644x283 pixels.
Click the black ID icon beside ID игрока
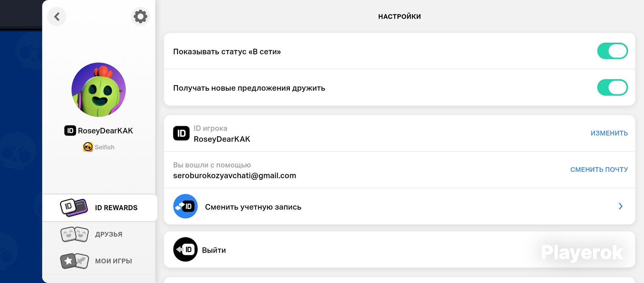(x=181, y=133)
